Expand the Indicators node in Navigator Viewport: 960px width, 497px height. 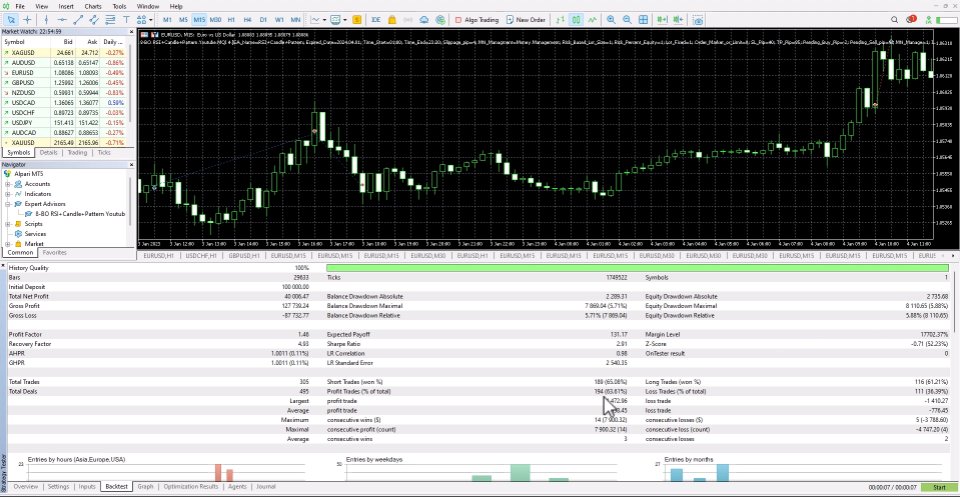pos(8,193)
